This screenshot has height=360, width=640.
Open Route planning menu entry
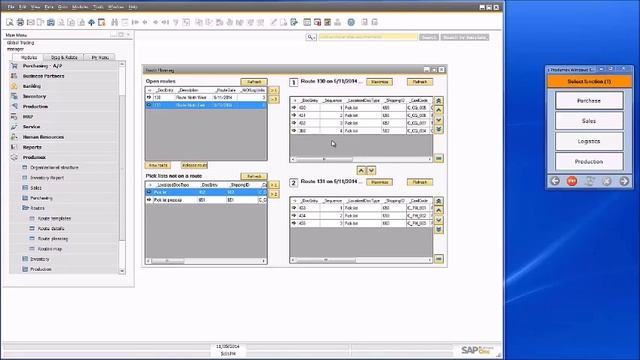click(x=53, y=239)
